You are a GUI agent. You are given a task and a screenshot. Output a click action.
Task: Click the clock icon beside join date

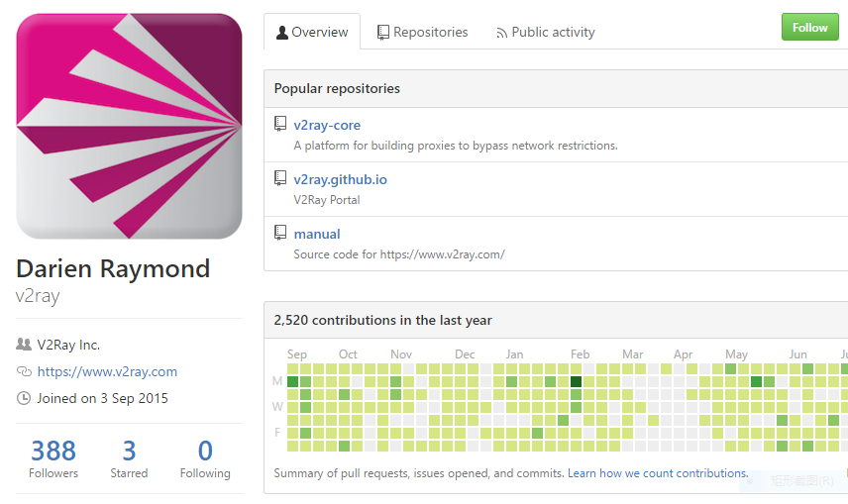24,398
